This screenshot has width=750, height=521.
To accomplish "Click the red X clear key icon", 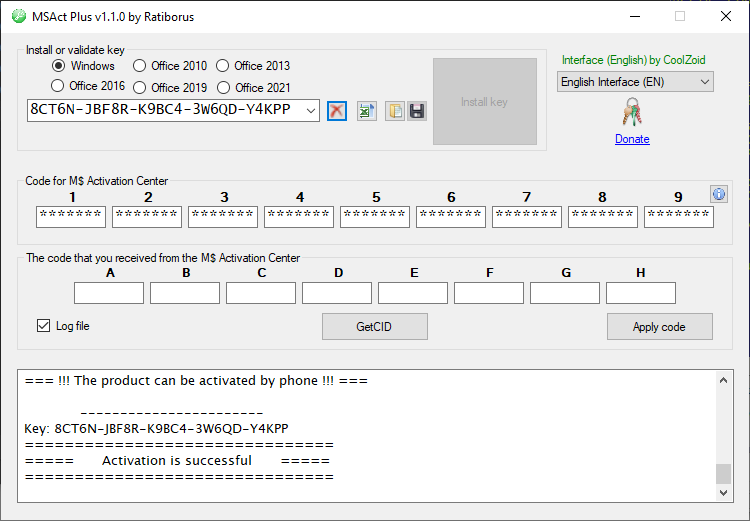I will pos(337,111).
